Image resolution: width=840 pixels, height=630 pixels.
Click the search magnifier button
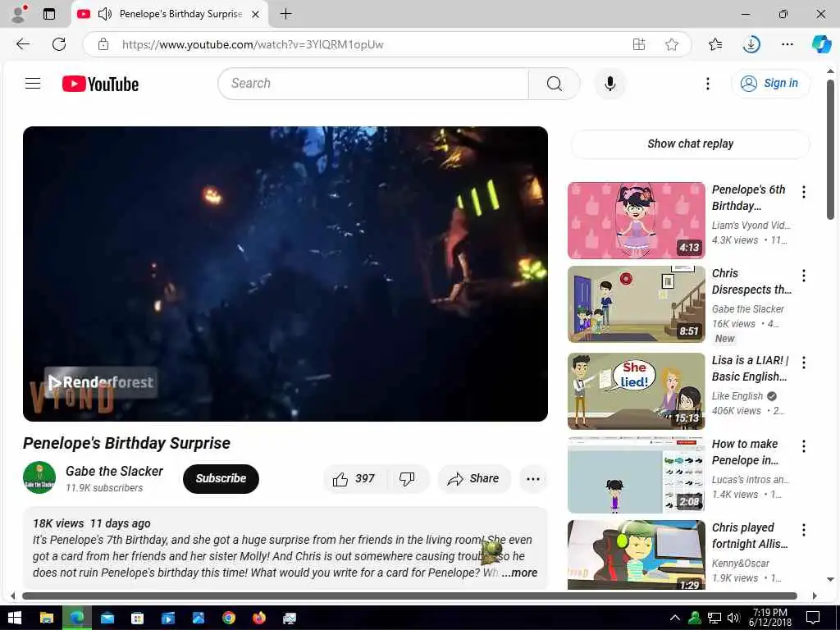pyautogui.click(x=554, y=84)
